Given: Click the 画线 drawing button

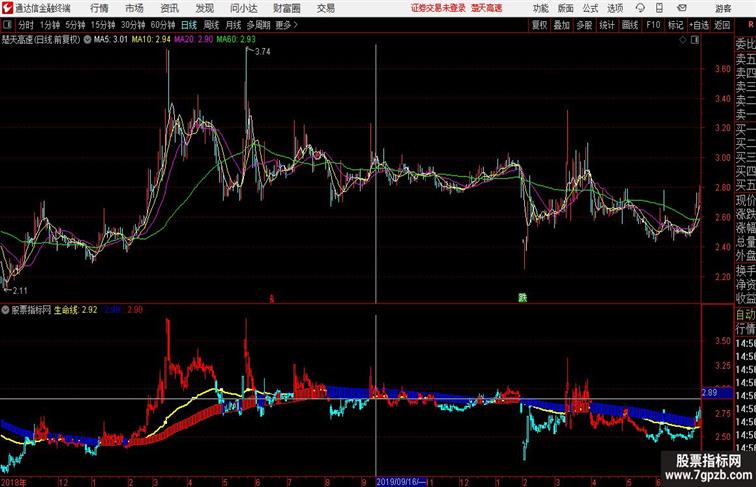Looking at the screenshot, I should pyautogui.click(x=630, y=25).
